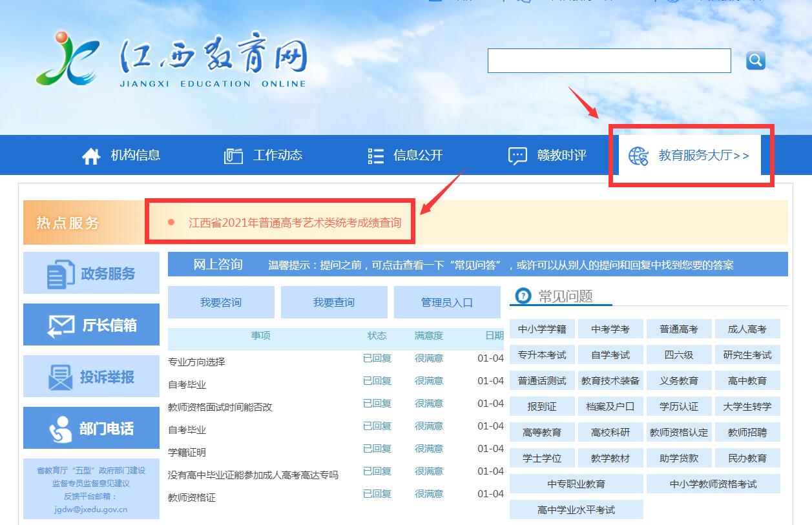This screenshot has height=525, width=812.
Task: Open 没有高中毕业证能参加成人高考高达专吗 row
Action: [336, 473]
